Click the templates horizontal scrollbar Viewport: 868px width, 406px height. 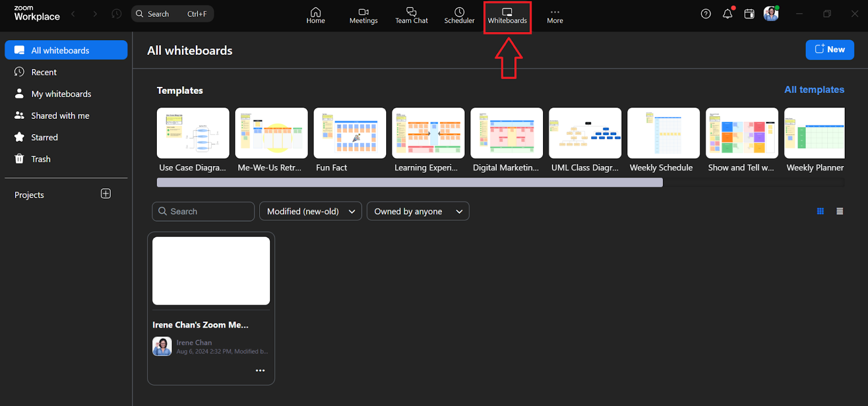(x=410, y=182)
